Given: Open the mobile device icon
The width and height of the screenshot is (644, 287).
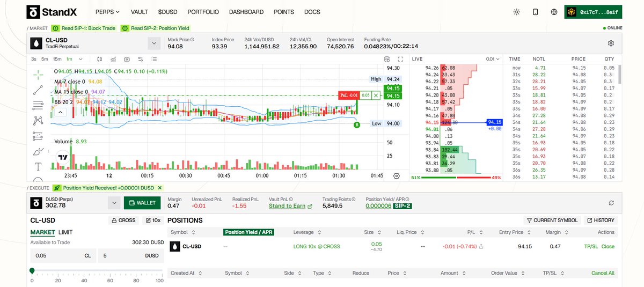Looking at the screenshot, I should click(x=535, y=12).
